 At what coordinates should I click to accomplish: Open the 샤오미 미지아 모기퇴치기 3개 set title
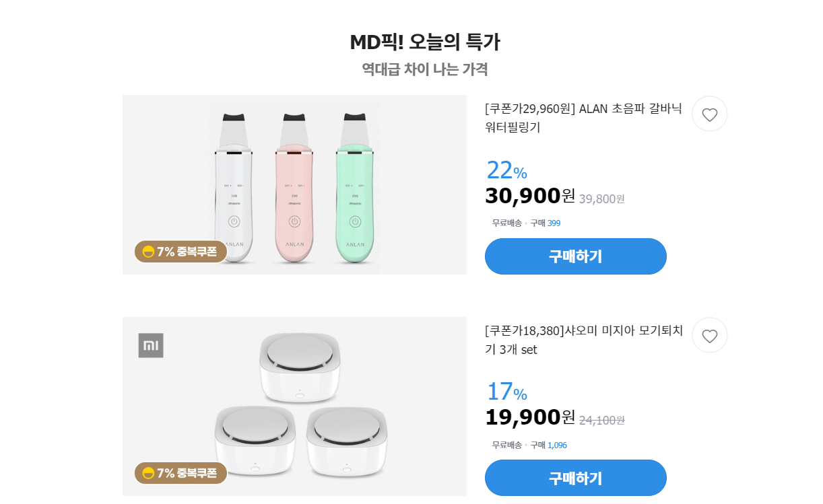583,340
